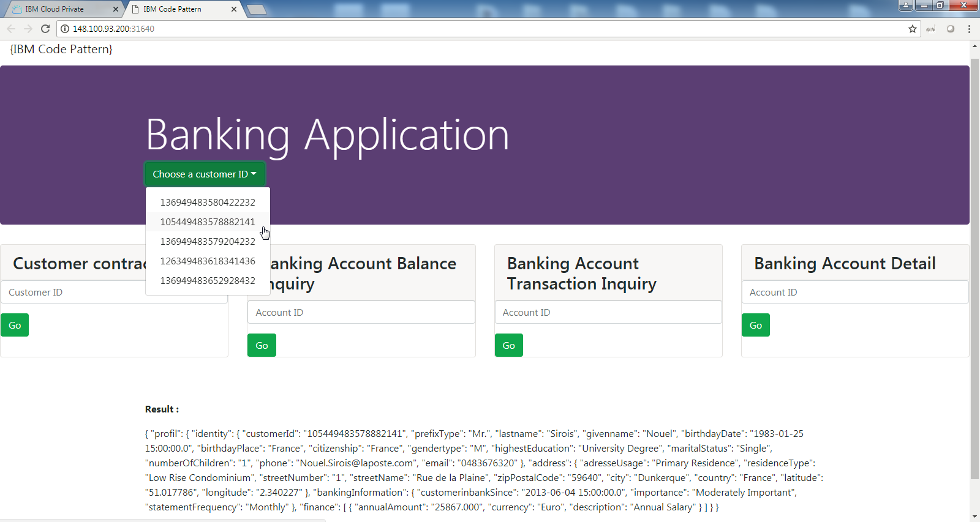
Task: Click the {IBM Code Pattern} header link
Action: pyautogui.click(x=61, y=49)
